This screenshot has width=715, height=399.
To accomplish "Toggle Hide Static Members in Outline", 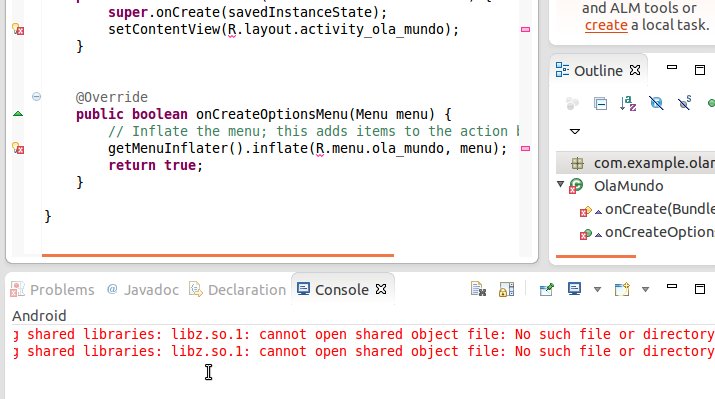I will click(684, 103).
